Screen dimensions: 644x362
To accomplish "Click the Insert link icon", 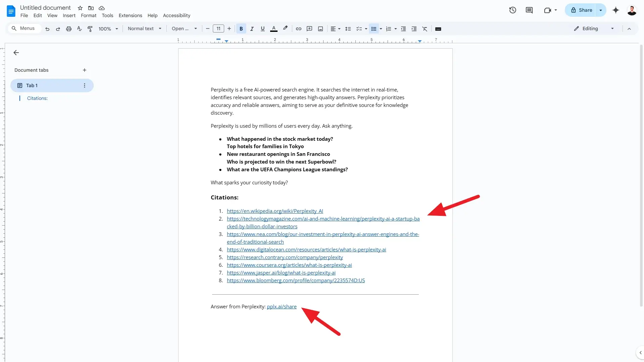I will point(299,29).
